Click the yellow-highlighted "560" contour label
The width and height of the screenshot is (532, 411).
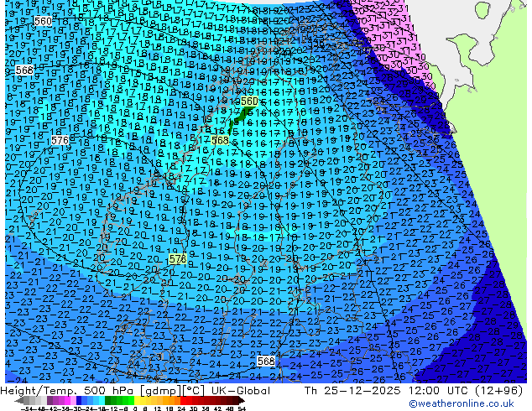tap(249, 101)
